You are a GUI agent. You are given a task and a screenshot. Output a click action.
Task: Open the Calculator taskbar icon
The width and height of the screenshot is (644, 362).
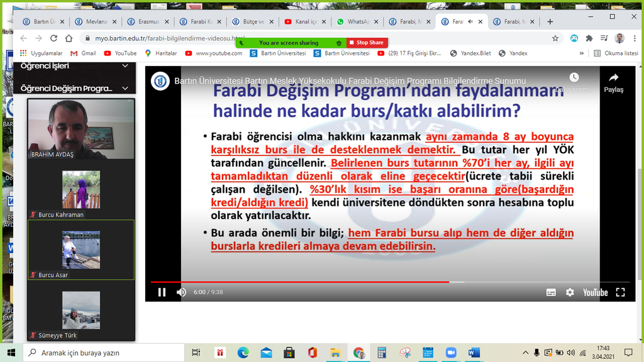point(382,353)
